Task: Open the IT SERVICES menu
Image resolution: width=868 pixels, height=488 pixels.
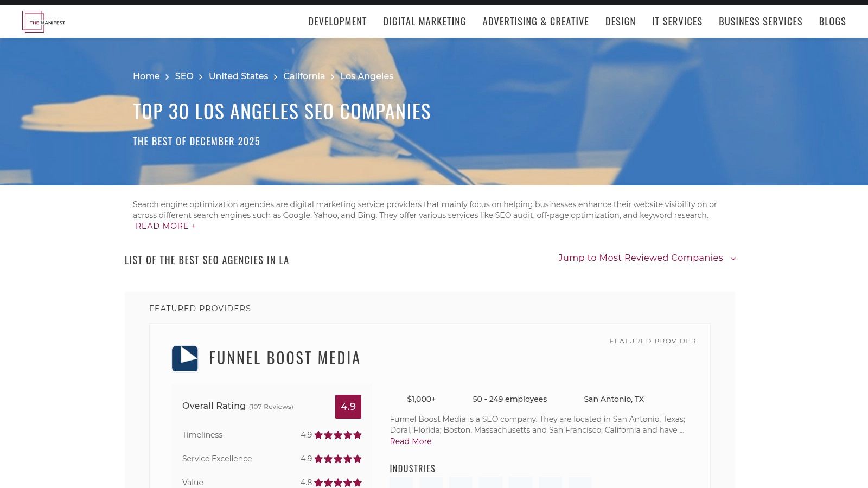Action: 677,21
